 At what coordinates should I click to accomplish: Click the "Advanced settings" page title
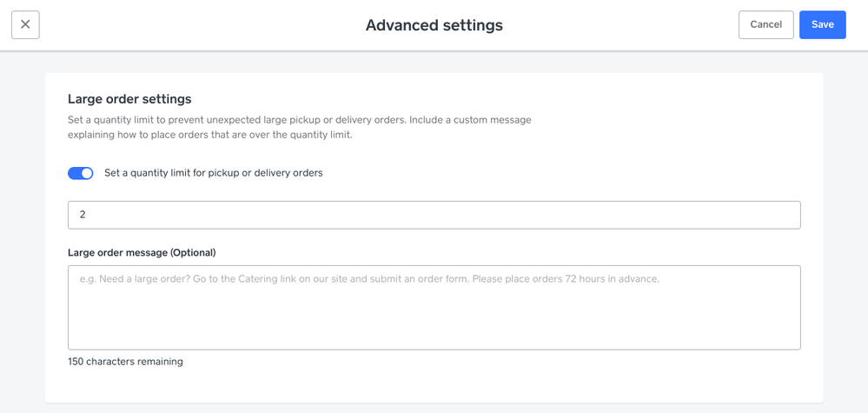point(434,25)
